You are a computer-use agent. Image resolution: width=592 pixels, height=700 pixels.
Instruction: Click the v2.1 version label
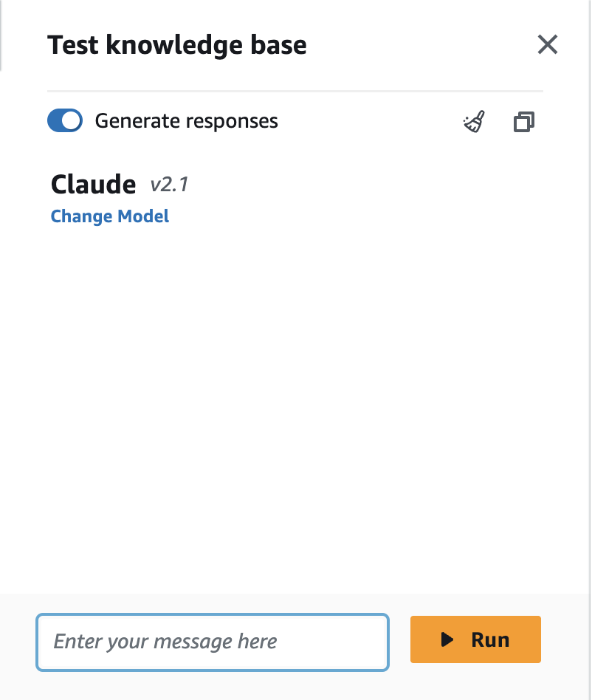pyautogui.click(x=169, y=184)
